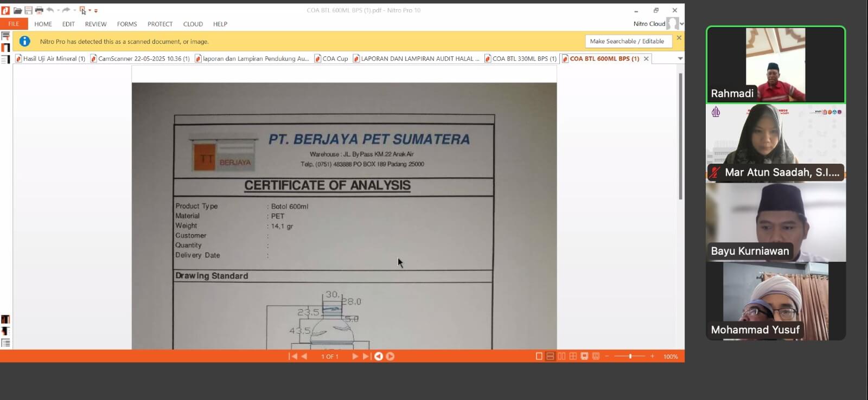Switch to CamScanner 22-05-2025 10.36 (1) tab
The width and height of the screenshot is (868, 400).
(x=140, y=59)
